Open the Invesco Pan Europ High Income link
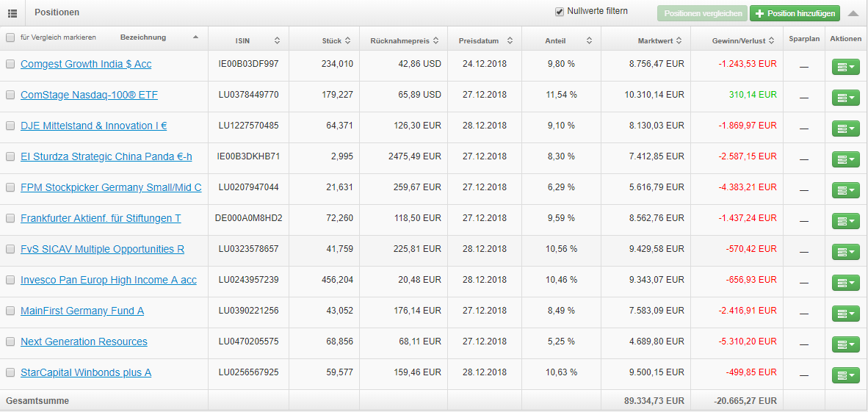 109,281
